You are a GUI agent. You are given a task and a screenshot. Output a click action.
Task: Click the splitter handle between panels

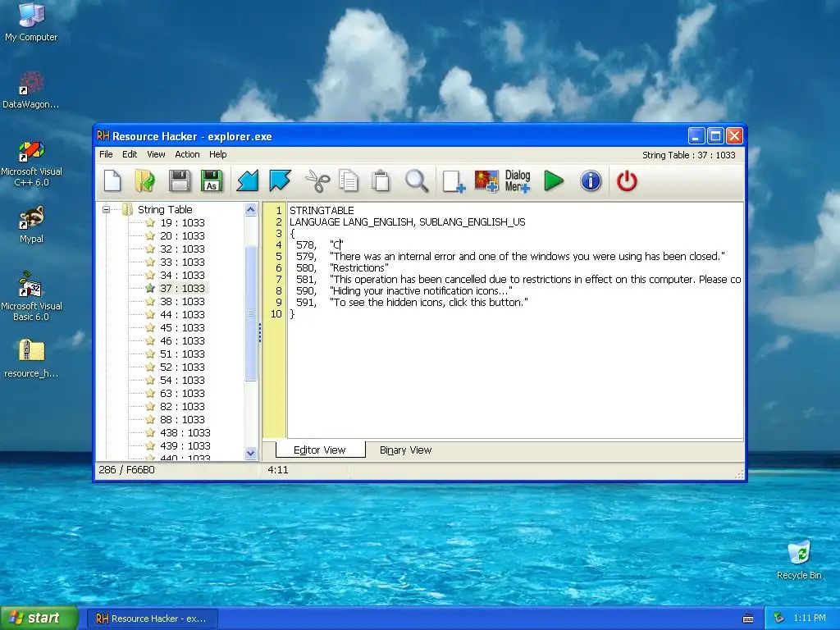(260, 332)
